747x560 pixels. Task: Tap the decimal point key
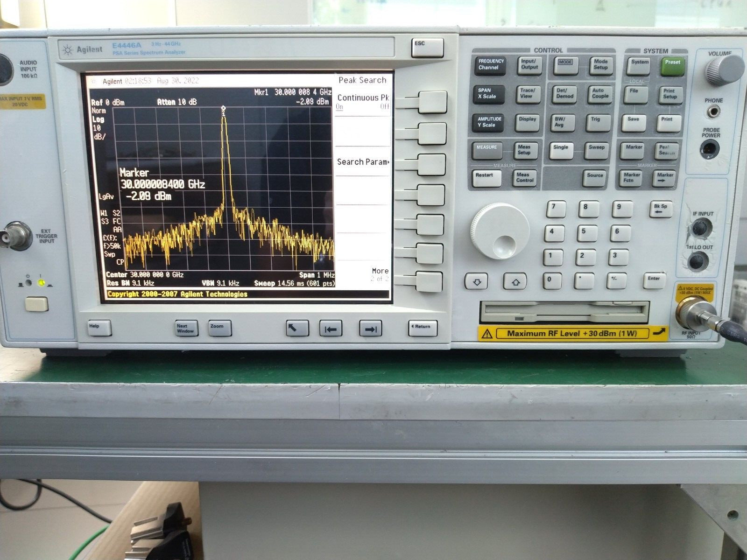pos(584,281)
